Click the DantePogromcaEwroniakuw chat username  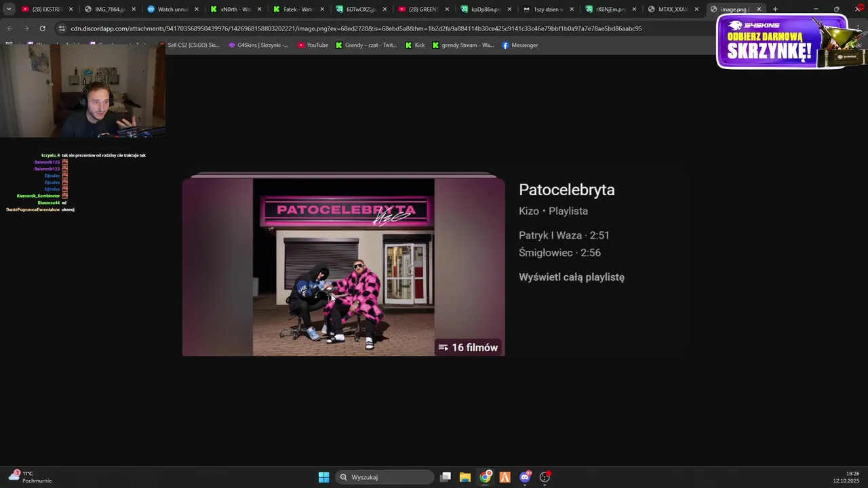33,209
